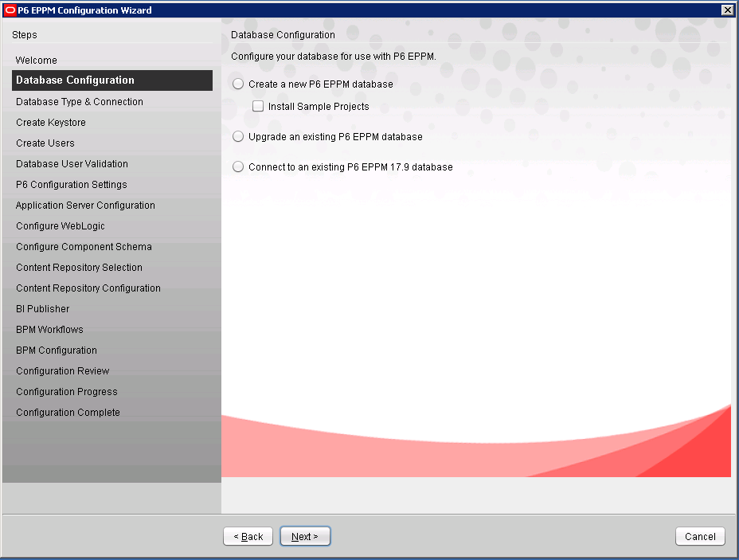Open the BPM Workflows step
Screen dimensions: 739x560
49,330
